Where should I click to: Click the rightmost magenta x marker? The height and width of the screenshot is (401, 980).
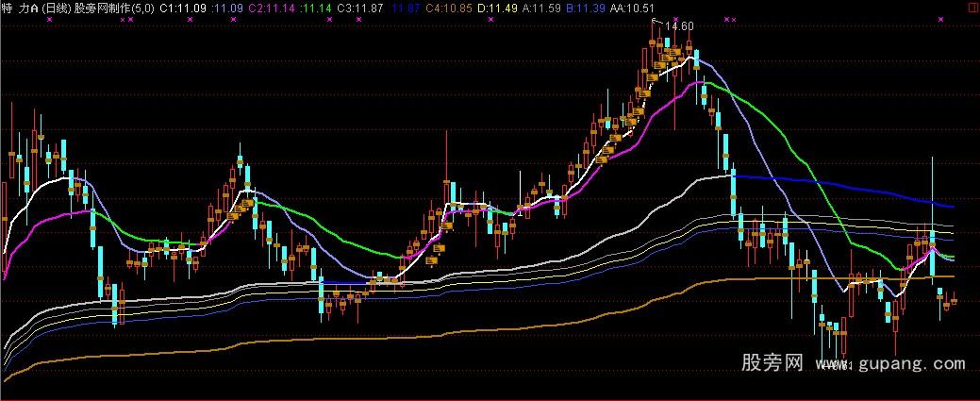coord(939,20)
